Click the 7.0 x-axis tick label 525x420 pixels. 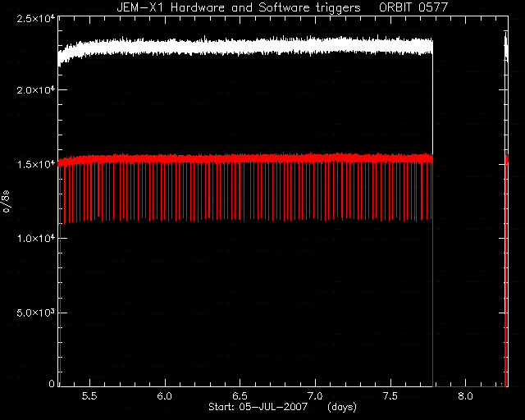(x=315, y=396)
